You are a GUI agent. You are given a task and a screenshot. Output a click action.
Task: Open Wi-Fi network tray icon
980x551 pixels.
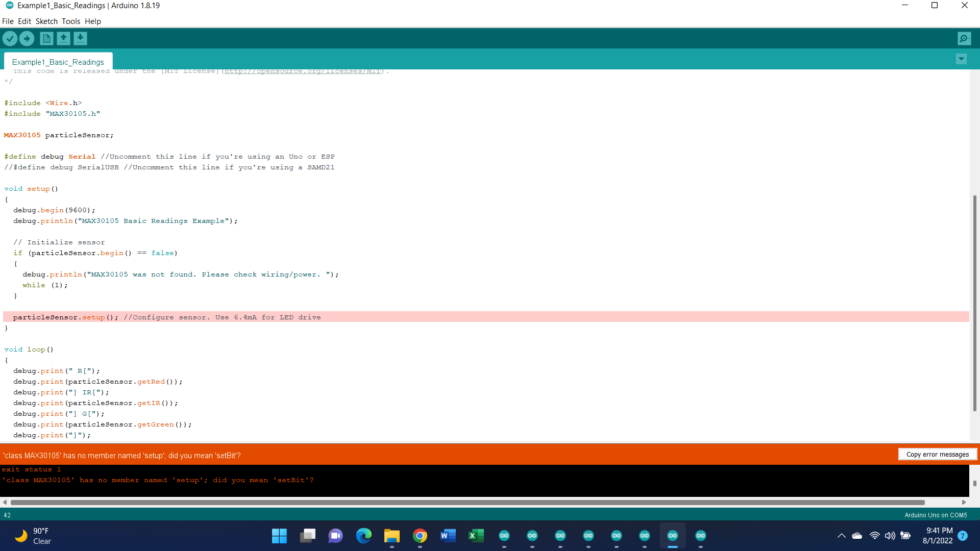[x=875, y=536]
